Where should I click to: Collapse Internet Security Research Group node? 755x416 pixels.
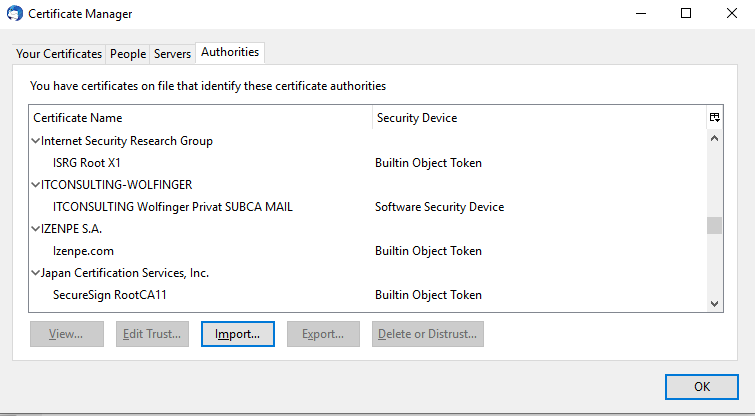[36, 141]
